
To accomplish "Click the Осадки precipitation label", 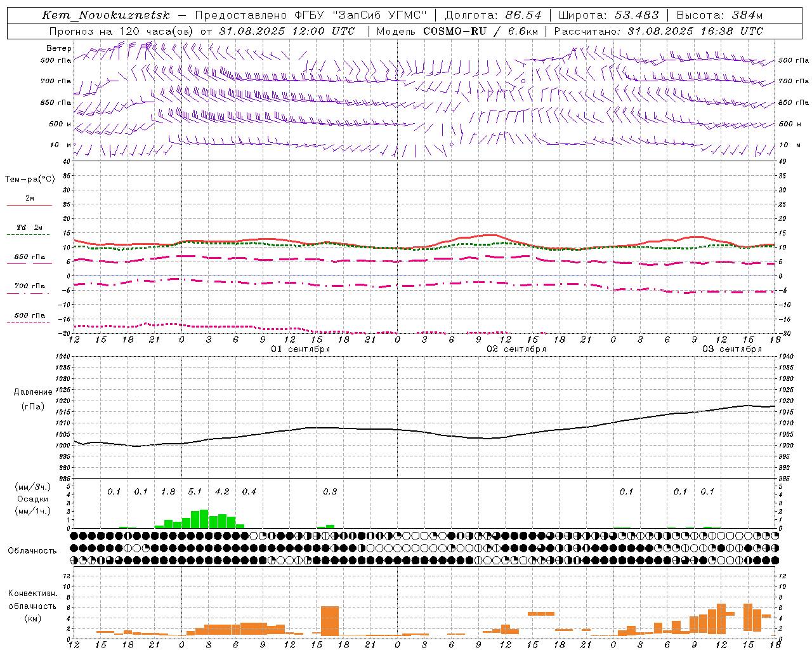I will 32,499.
